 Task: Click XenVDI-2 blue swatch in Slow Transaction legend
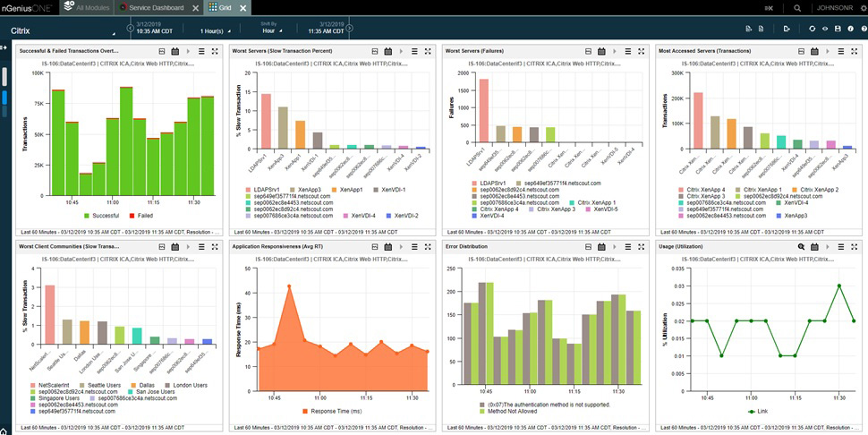pos(388,216)
